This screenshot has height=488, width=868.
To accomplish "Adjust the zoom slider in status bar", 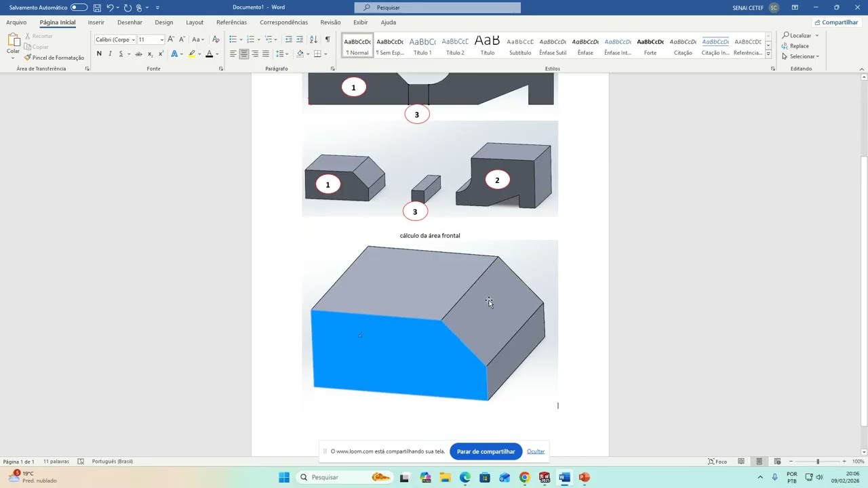I will [817, 462].
